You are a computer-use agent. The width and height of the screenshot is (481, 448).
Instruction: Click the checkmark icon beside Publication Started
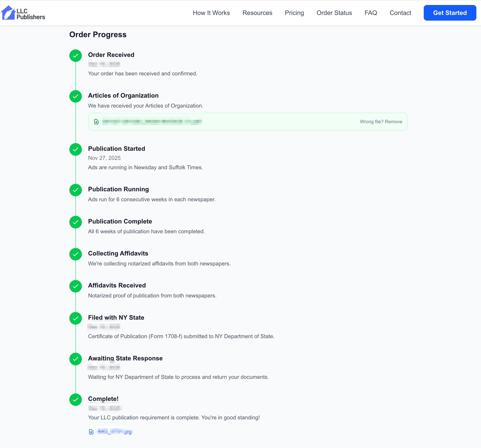coord(75,150)
